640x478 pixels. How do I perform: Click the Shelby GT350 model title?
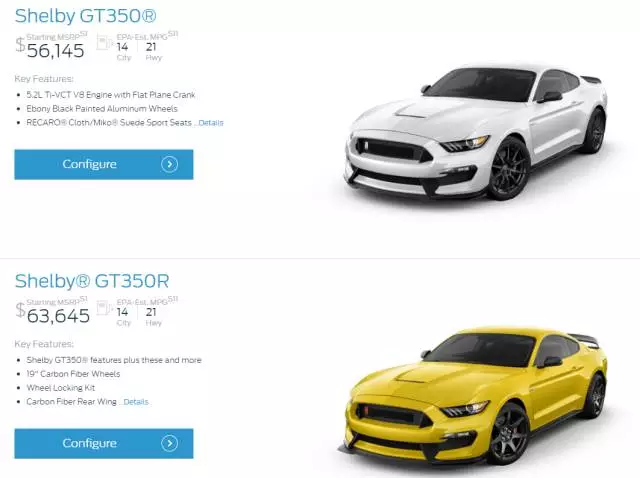tap(85, 16)
